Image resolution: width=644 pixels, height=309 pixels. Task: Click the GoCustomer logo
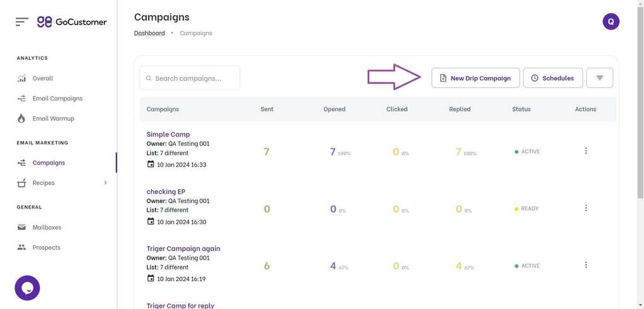pyautogui.click(x=72, y=22)
